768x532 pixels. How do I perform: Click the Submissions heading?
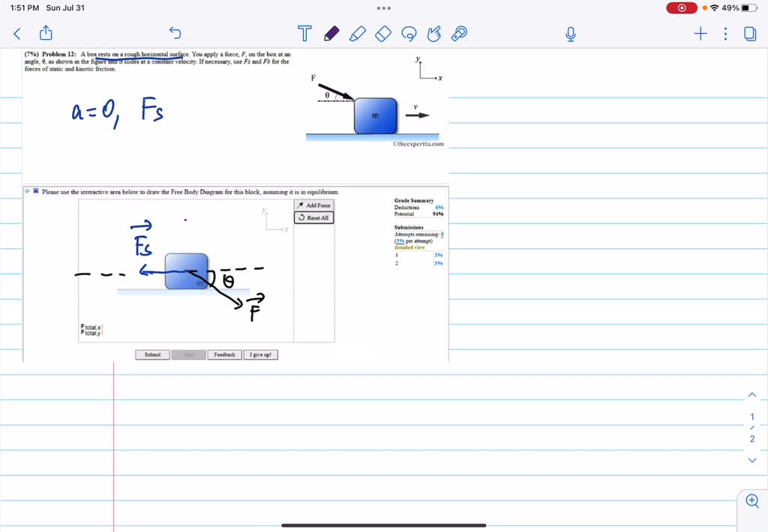point(409,227)
